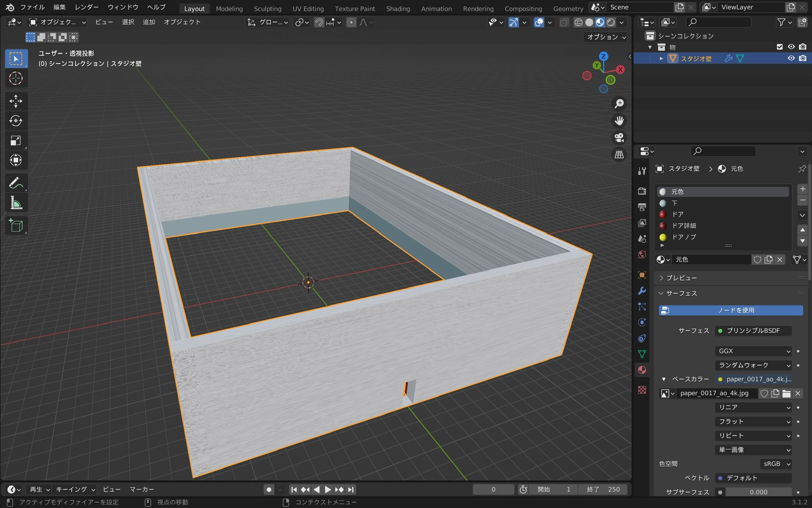Expand the プレビュー panel
Image resolution: width=812 pixels, height=508 pixels.
681,278
